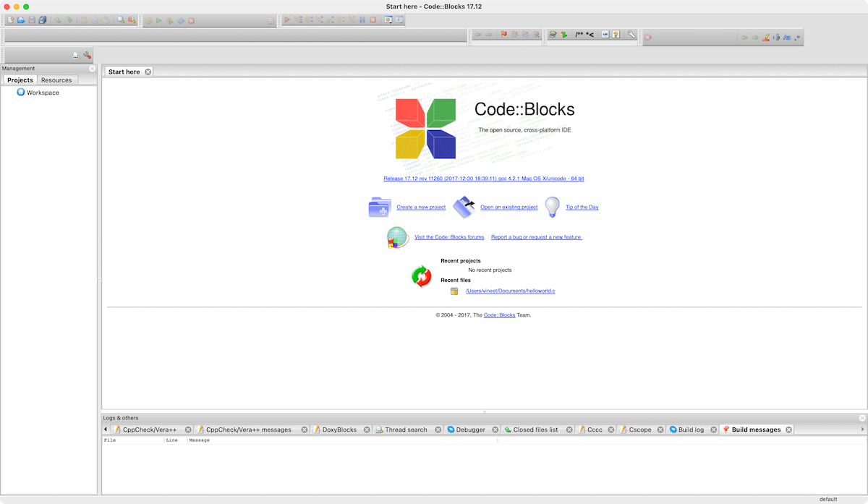Select the Thread search tab

click(405, 430)
